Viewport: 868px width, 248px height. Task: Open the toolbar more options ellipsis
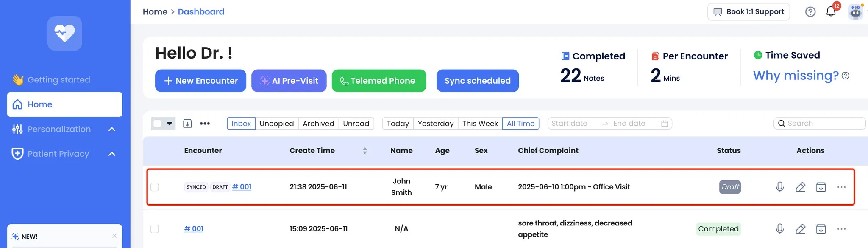[x=205, y=124]
